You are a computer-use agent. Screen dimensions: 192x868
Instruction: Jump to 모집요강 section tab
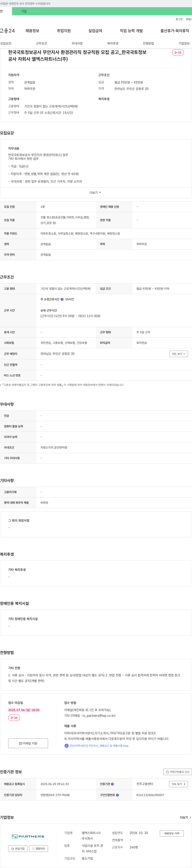click(x=6, y=44)
